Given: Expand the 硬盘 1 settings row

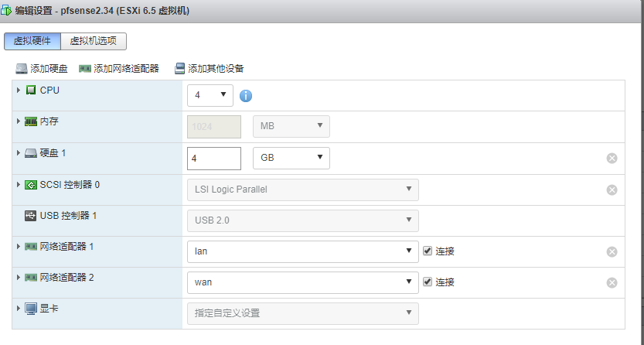Looking at the screenshot, I should click(19, 153).
